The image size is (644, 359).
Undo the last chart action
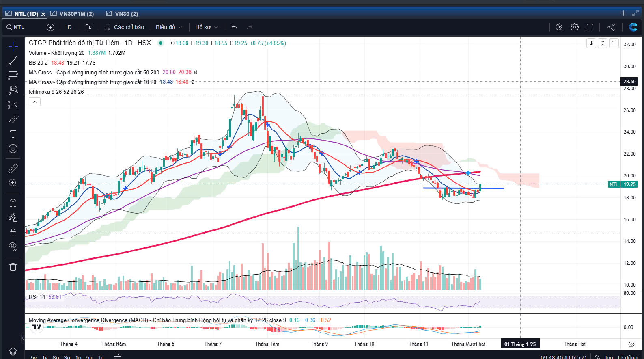point(234,27)
